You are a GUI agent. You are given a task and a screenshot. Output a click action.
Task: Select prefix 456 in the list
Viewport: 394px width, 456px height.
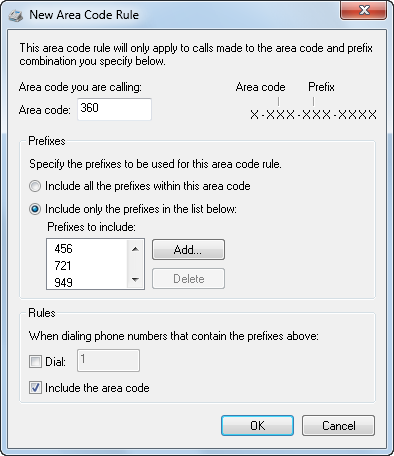[63, 249]
